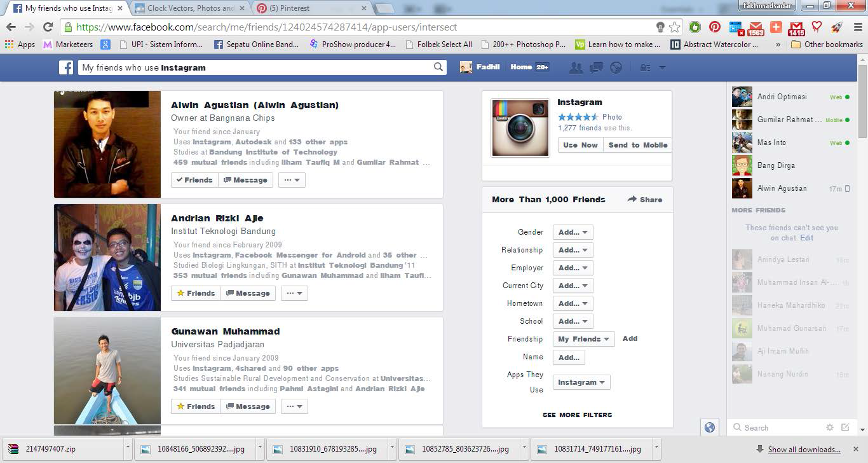
Task: Click the Facebook logo icon
Action: [x=66, y=67]
